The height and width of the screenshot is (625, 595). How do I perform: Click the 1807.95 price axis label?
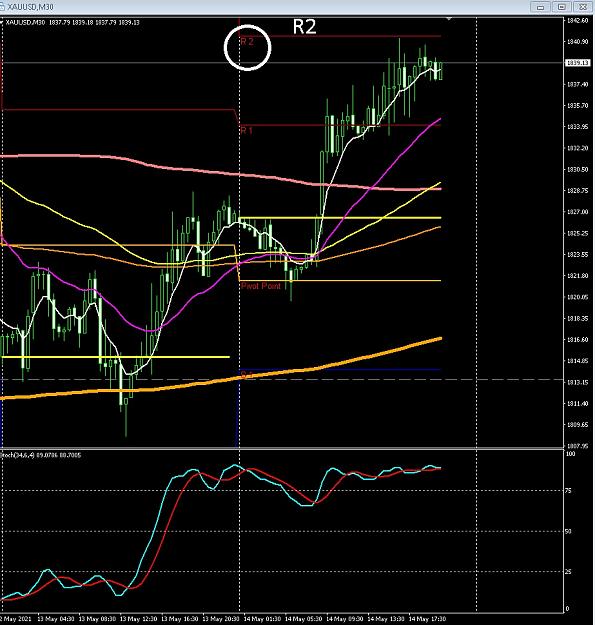pos(577,446)
